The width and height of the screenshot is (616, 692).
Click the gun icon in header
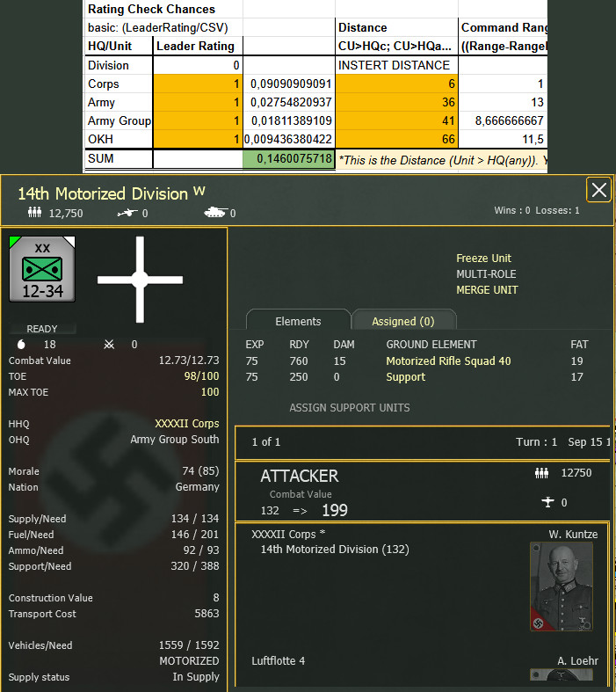pos(127,213)
